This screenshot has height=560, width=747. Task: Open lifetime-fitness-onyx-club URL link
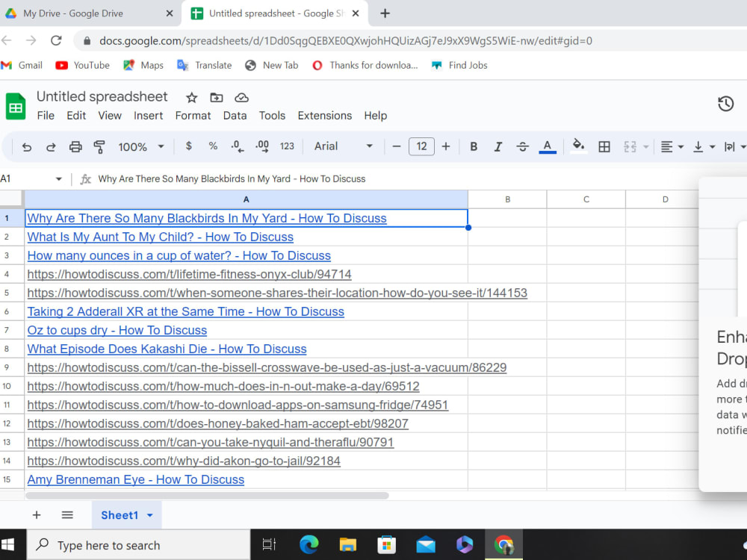coord(189,274)
